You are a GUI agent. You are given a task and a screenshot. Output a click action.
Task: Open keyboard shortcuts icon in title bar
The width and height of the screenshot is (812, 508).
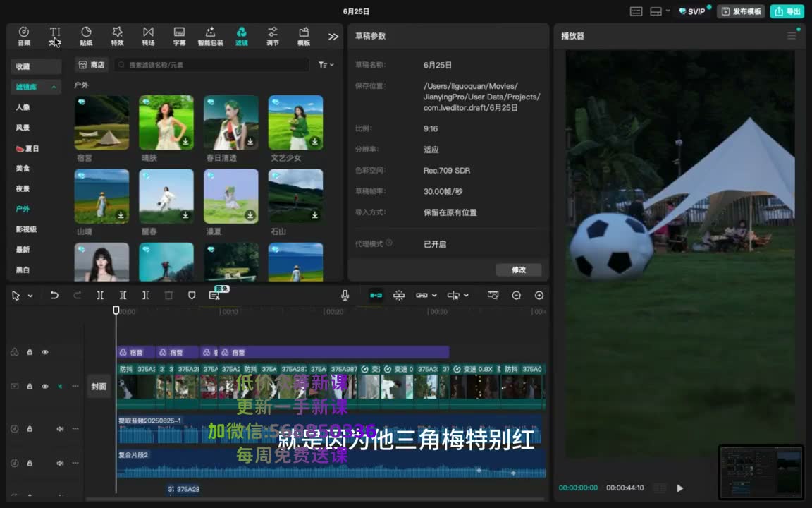[x=636, y=11]
